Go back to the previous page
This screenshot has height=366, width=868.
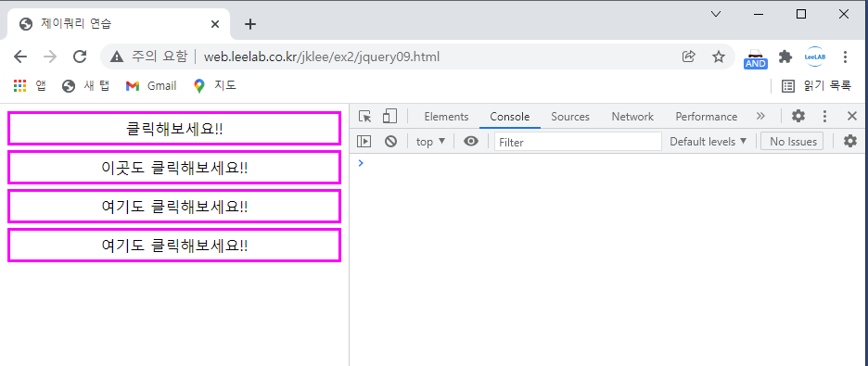click(20, 57)
